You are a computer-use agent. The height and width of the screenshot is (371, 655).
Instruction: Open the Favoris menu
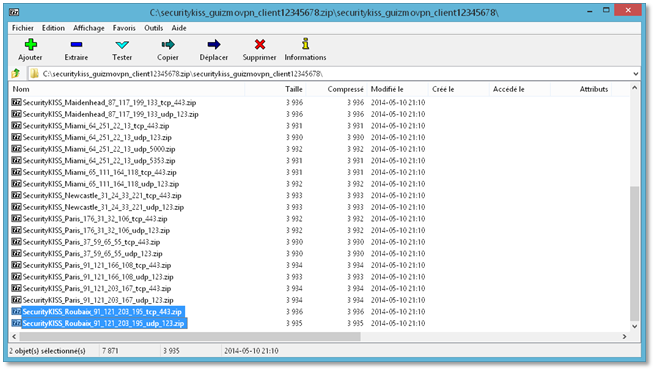(124, 28)
